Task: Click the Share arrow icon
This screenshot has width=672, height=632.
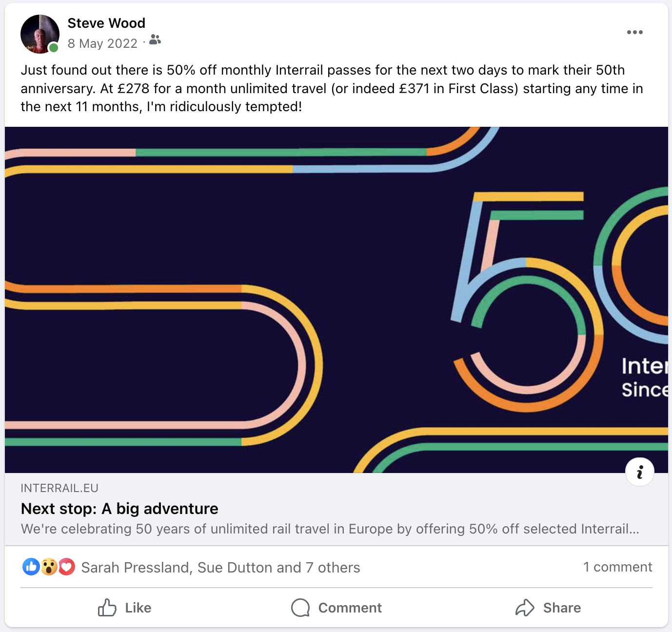Action: pyautogui.click(x=525, y=608)
